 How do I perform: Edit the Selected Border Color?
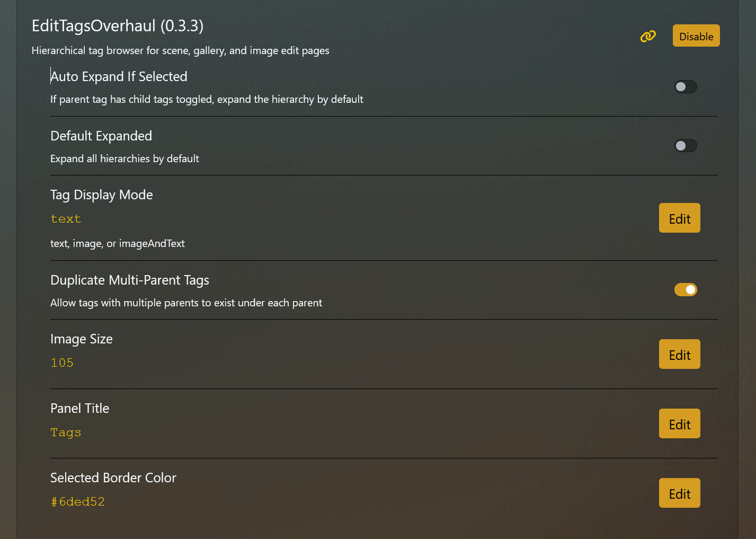click(679, 493)
